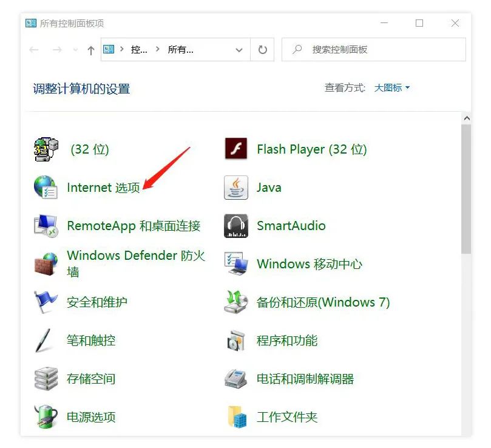Open 程序和功能 link
491x448 pixels.
tap(287, 341)
